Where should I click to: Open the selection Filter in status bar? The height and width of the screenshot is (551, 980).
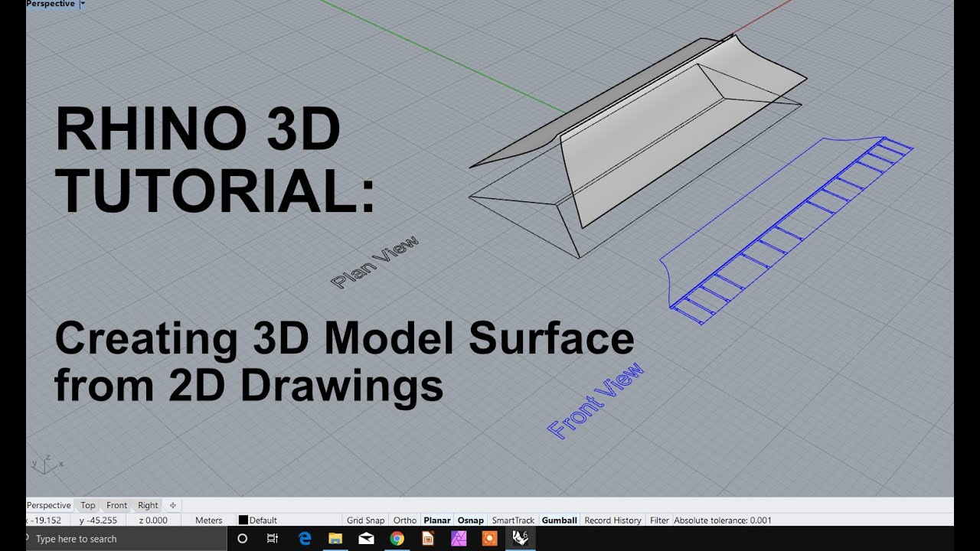pyautogui.click(x=659, y=520)
